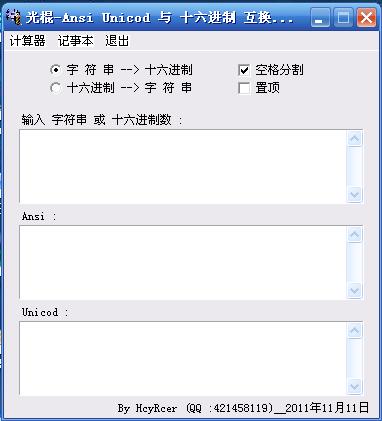Click Unicod box scrollbar up arrow
Screen dimensions: 382x421
(x=354, y=330)
